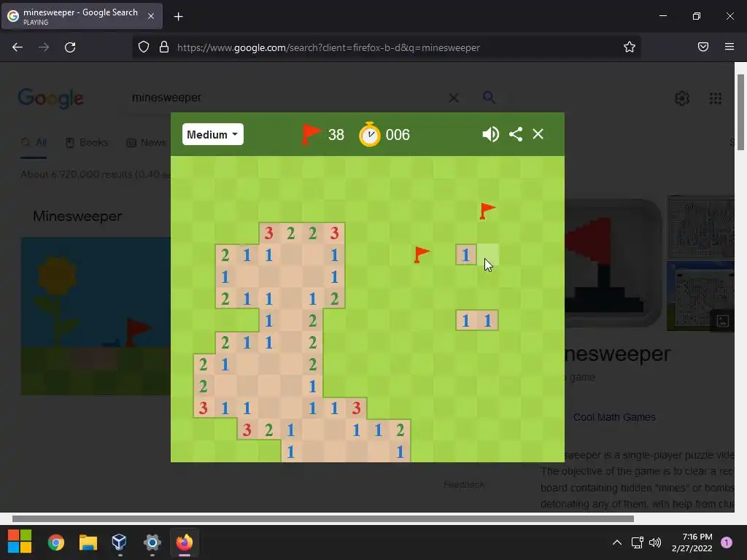
Task: Open the Windows Start menu
Action: click(20, 542)
